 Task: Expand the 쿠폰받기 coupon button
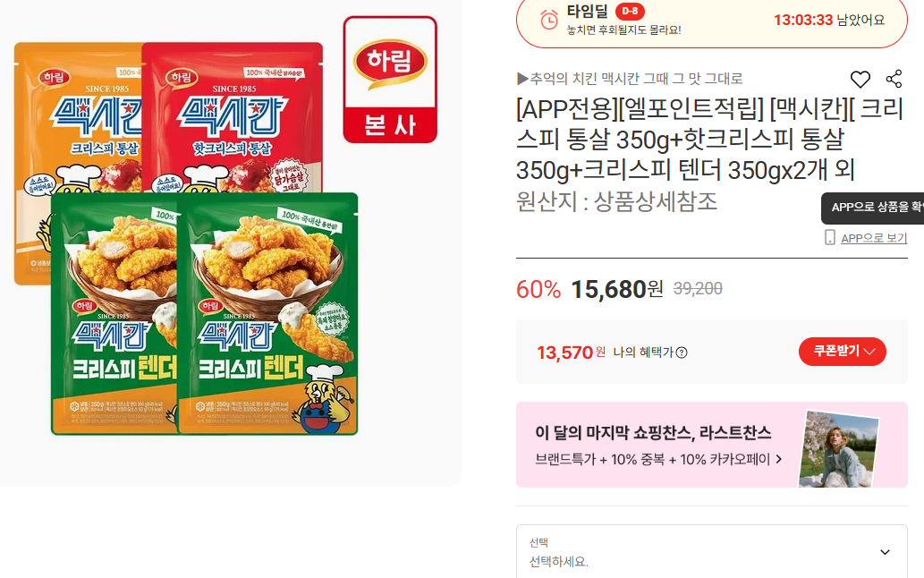[842, 352]
